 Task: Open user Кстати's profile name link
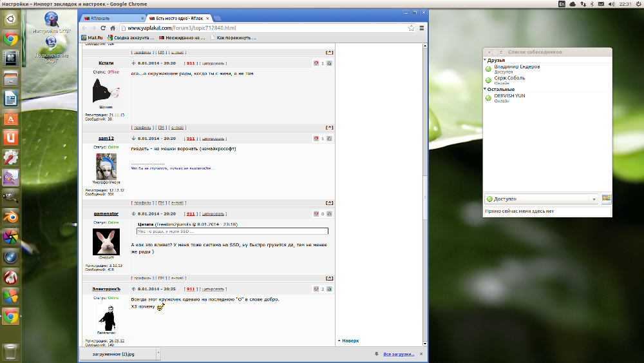coord(106,63)
